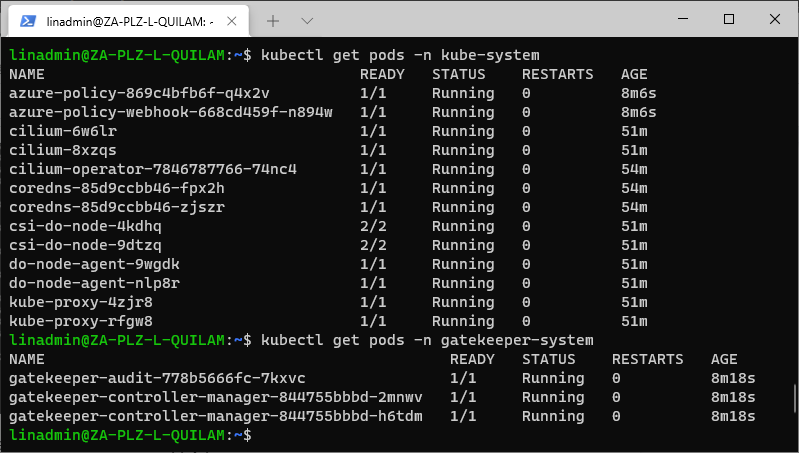Click the 8m6s age of azure-policy-webhook pod
The height and width of the screenshot is (453, 799).
tap(638, 112)
